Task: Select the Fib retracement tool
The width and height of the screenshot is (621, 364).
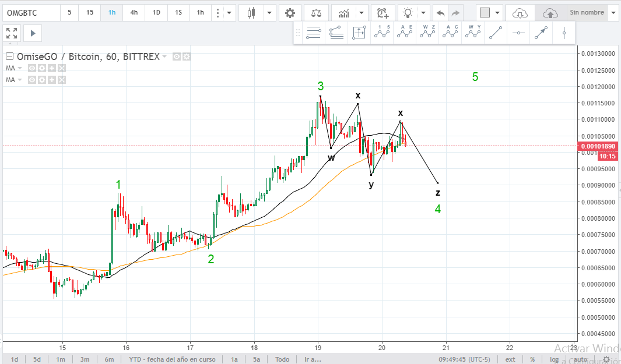Action: coord(313,33)
